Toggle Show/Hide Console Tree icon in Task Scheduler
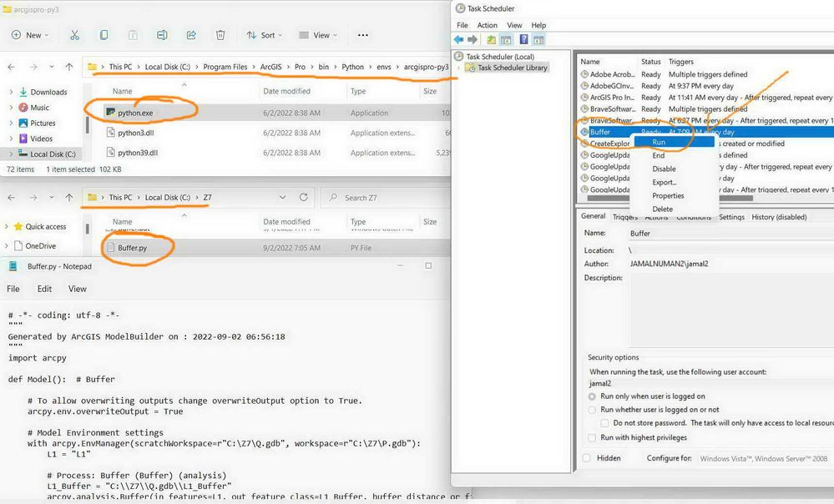This screenshot has width=834, height=504. 507,40
